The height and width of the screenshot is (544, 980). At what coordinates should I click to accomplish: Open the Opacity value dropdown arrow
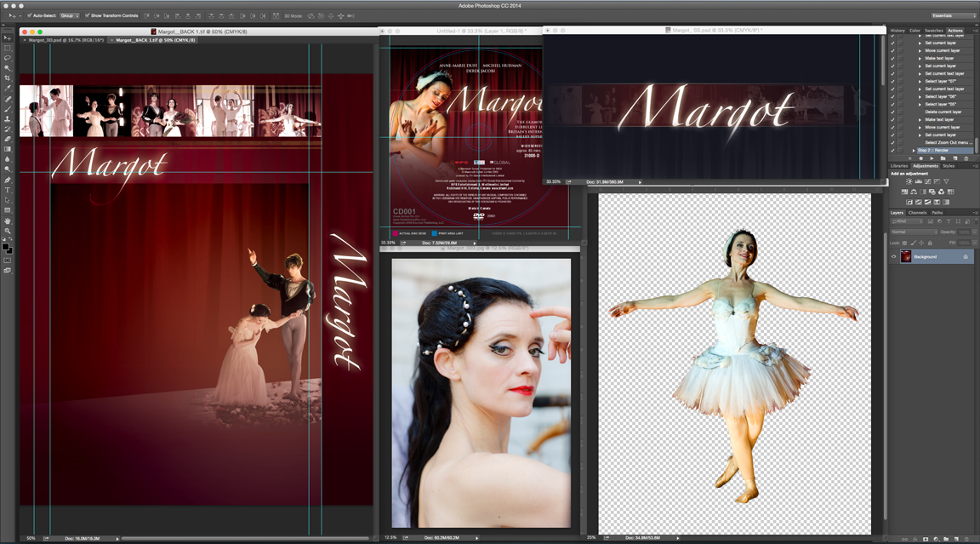pyautogui.click(x=974, y=232)
